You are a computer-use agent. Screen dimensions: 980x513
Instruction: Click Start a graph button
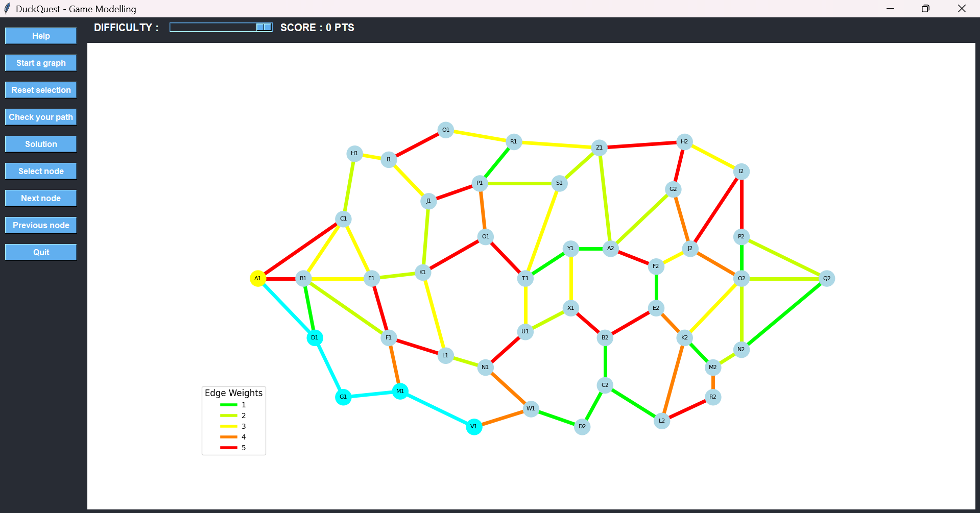(41, 63)
